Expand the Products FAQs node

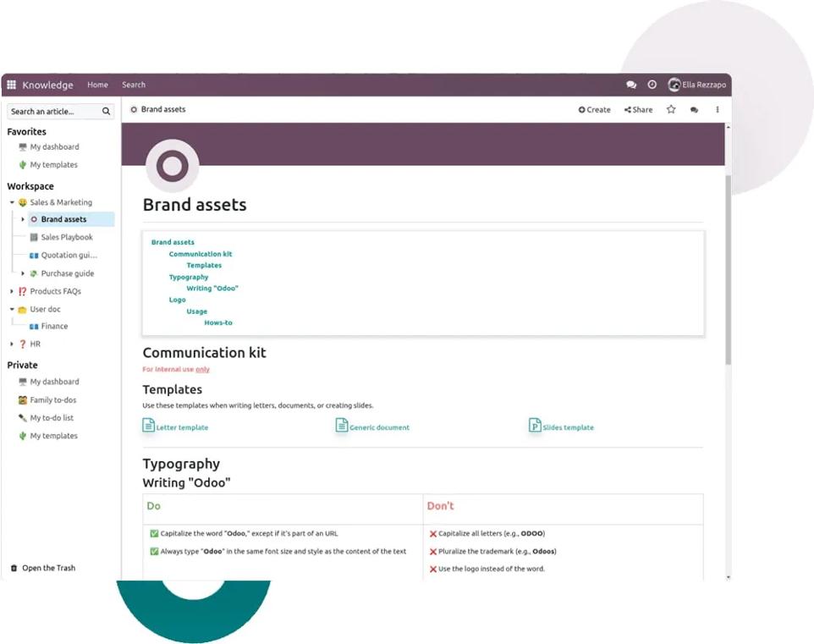click(11, 291)
